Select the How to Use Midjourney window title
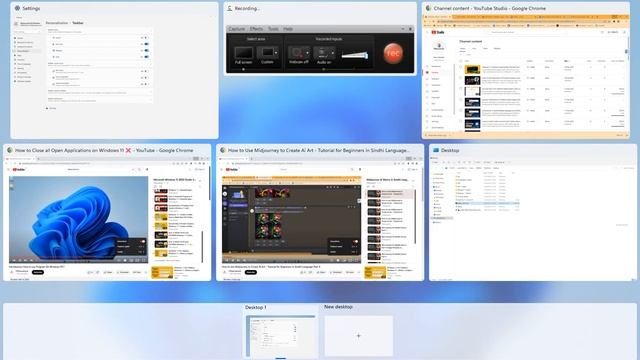The height and width of the screenshot is (360, 640). 319,150
